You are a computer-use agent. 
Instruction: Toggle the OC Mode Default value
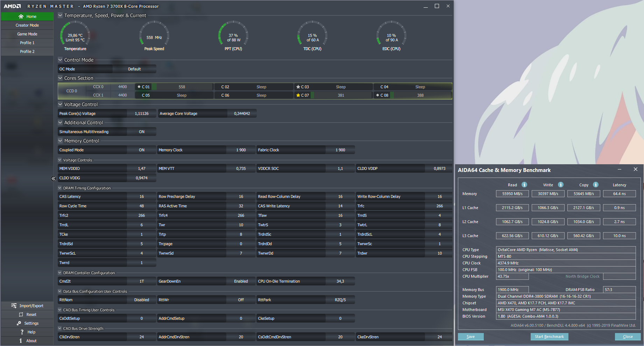[x=134, y=69]
